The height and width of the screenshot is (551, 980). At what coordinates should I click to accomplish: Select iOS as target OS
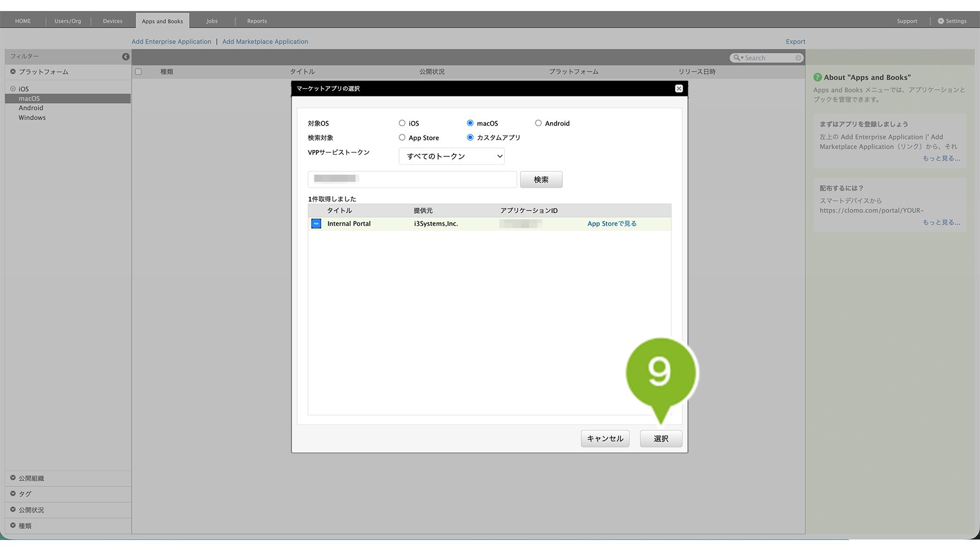point(402,123)
